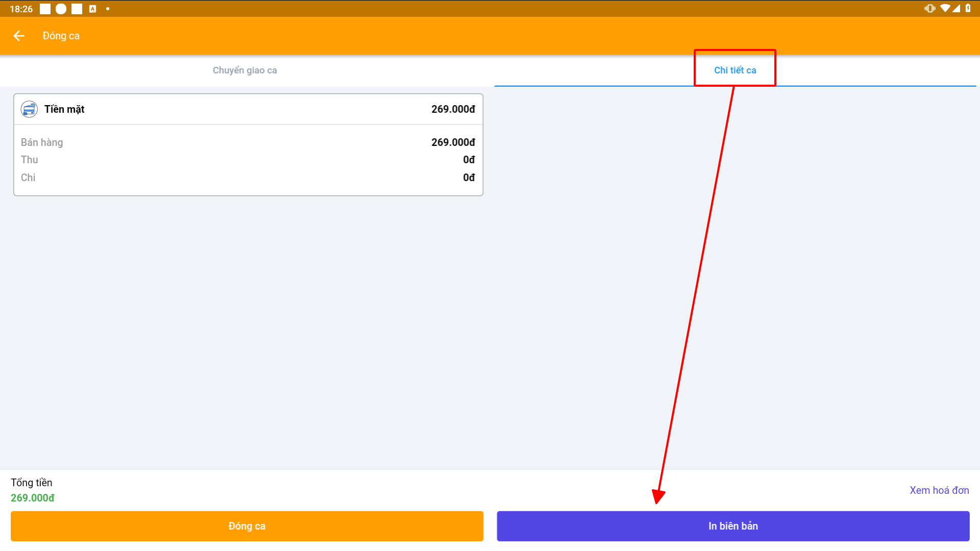Open the Xem hoá đơn link

[939, 490]
